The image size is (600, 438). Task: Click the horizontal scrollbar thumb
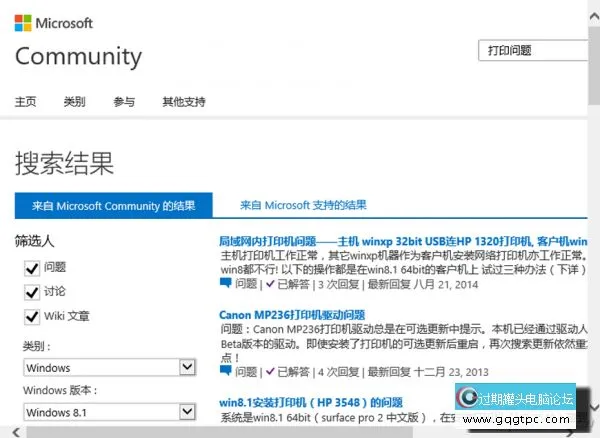pyautogui.click(x=219, y=433)
